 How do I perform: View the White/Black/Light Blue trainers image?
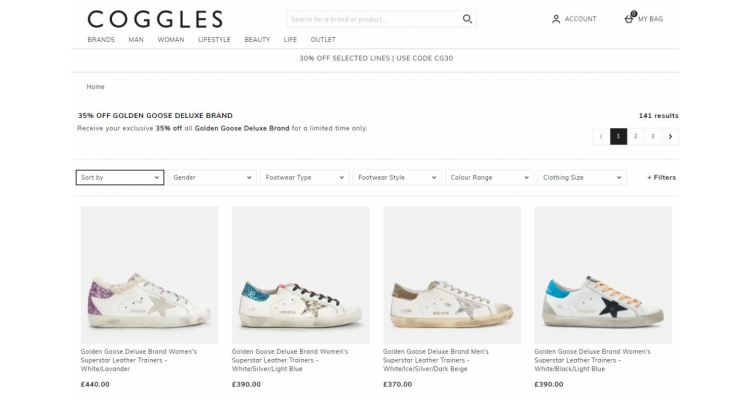click(603, 275)
